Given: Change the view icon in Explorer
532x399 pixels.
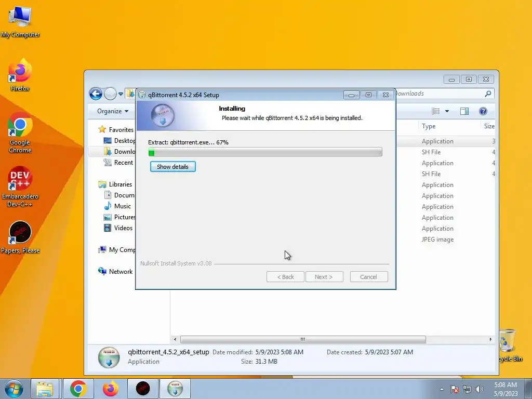Looking at the screenshot, I should [436, 111].
